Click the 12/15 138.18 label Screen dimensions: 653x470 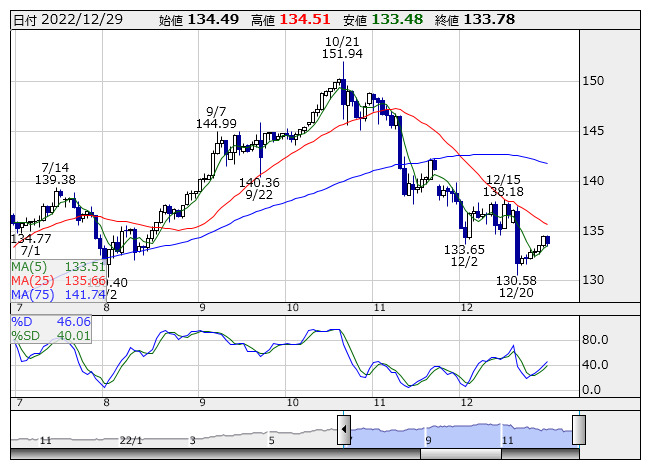point(503,185)
